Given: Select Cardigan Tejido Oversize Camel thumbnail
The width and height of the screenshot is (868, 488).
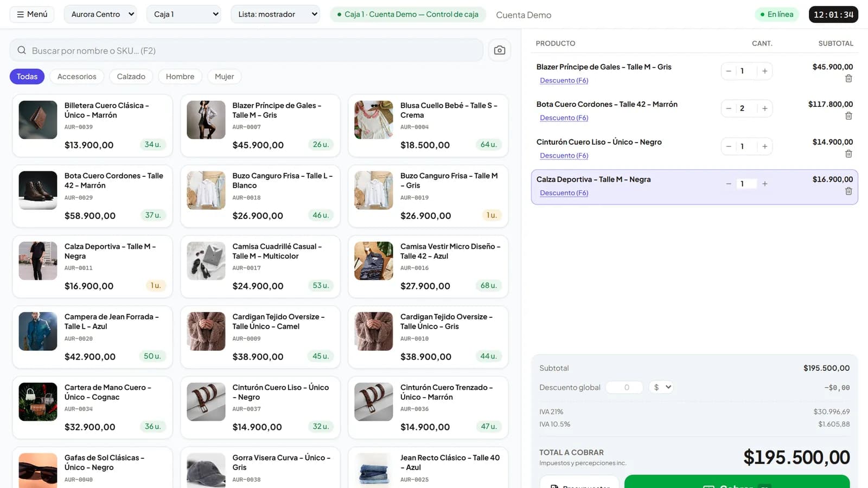Looking at the screenshot, I should point(206,331).
